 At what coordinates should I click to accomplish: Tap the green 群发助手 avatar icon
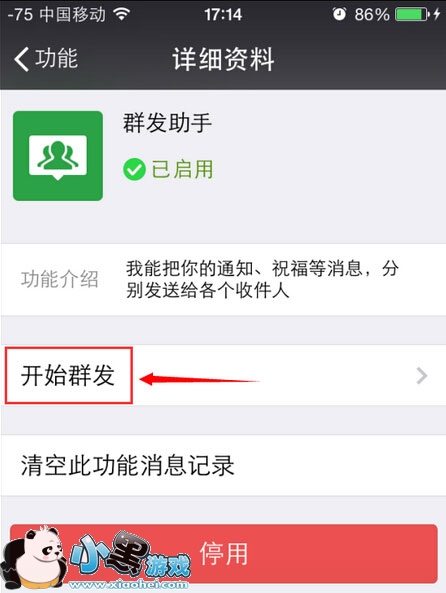coord(58,156)
